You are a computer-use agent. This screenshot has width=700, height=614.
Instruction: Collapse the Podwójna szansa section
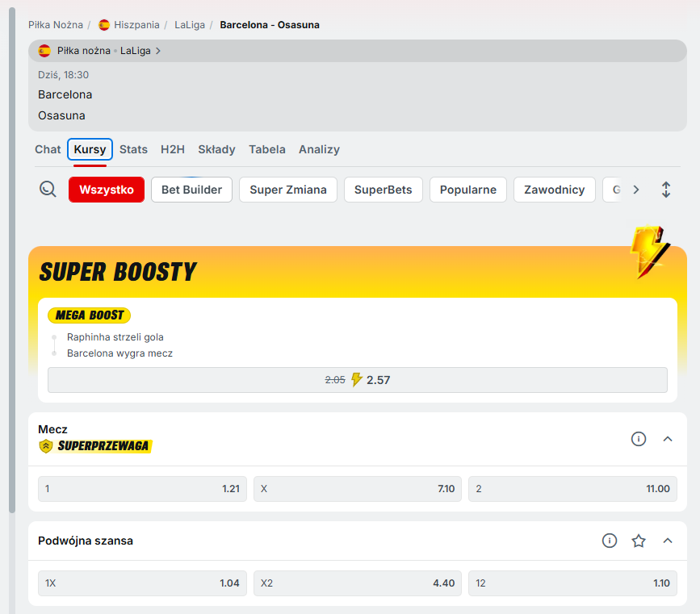(x=668, y=541)
